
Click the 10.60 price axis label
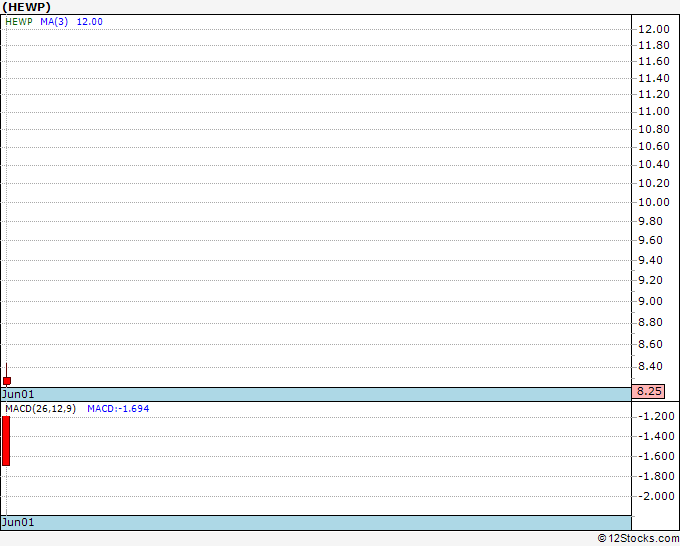654,146
